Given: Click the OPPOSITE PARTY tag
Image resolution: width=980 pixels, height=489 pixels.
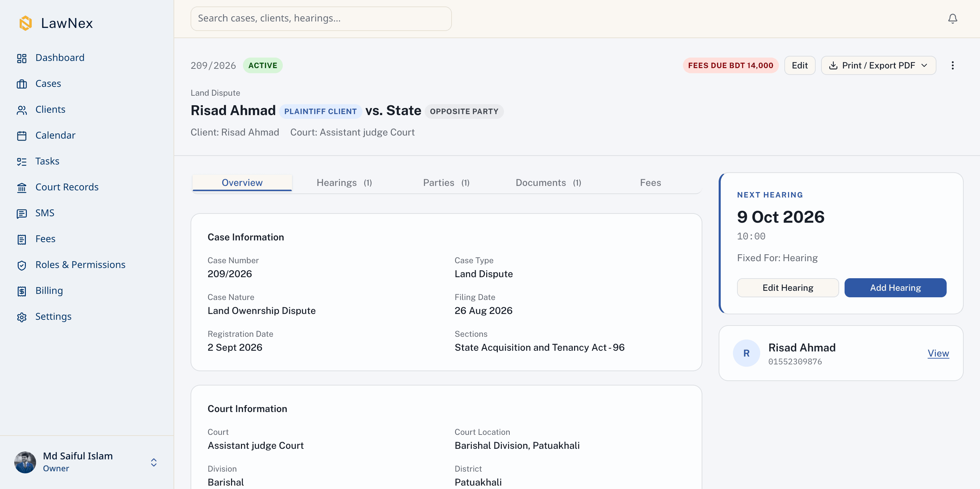Looking at the screenshot, I should [x=464, y=112].
